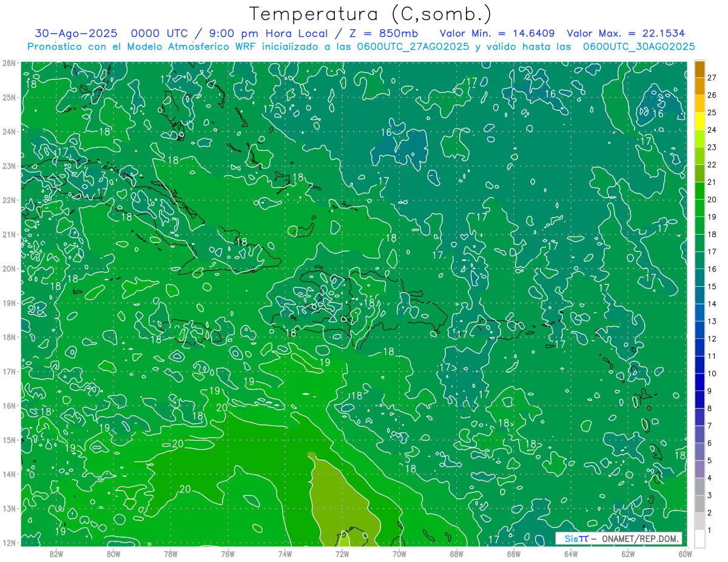The image size is (728, 562).
Task: Click the 82W longitude axis label
Action: point(56,554)
